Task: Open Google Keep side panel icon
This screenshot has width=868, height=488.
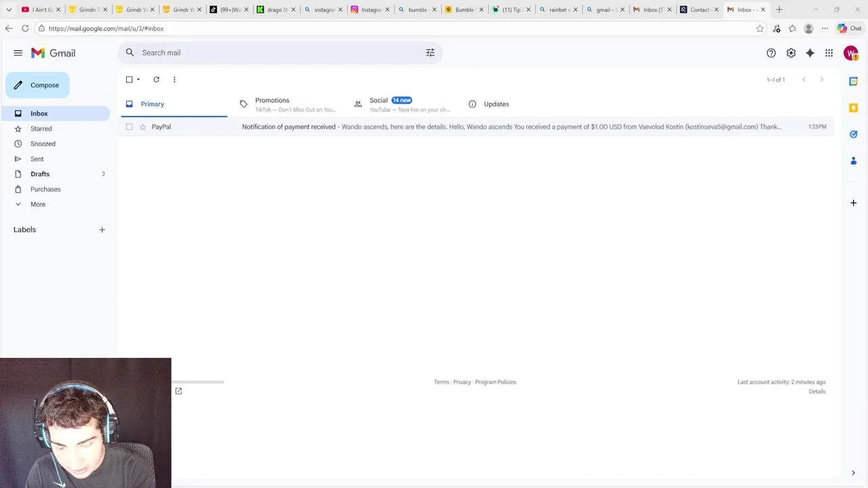Action: [854, 108]
